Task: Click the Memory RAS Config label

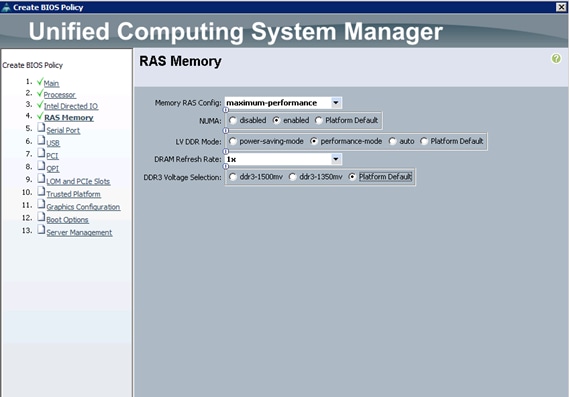Action: [x=188, y=103]
